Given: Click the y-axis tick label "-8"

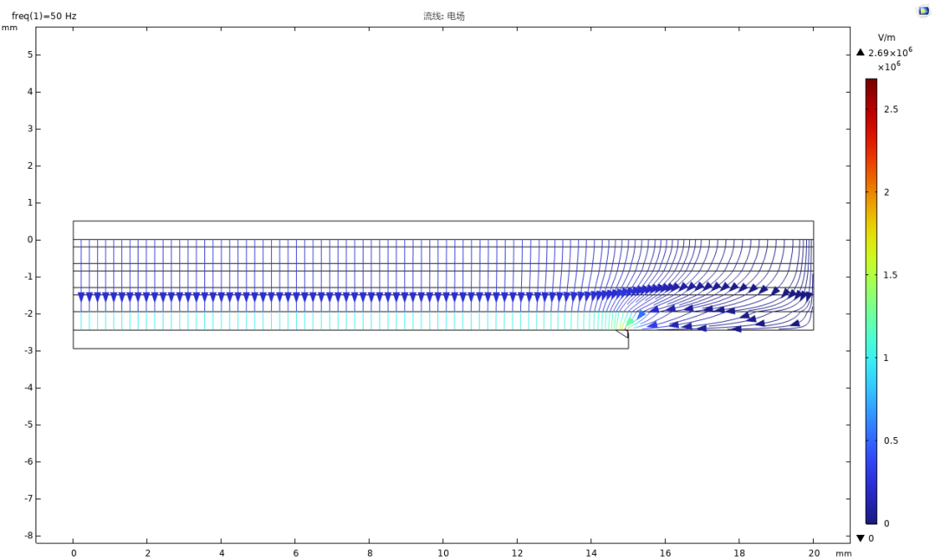Looking at the screenshot, I should click(28, 536).
